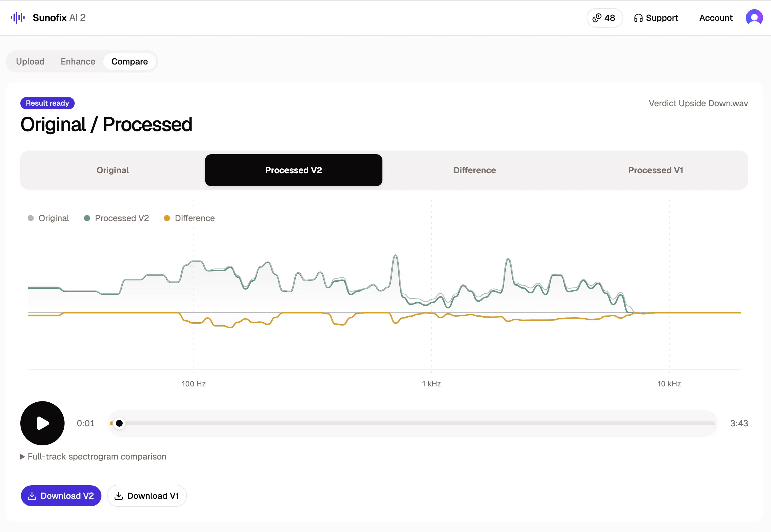
Task: Toggle the Original legend entry
Action: pos(48,218)
